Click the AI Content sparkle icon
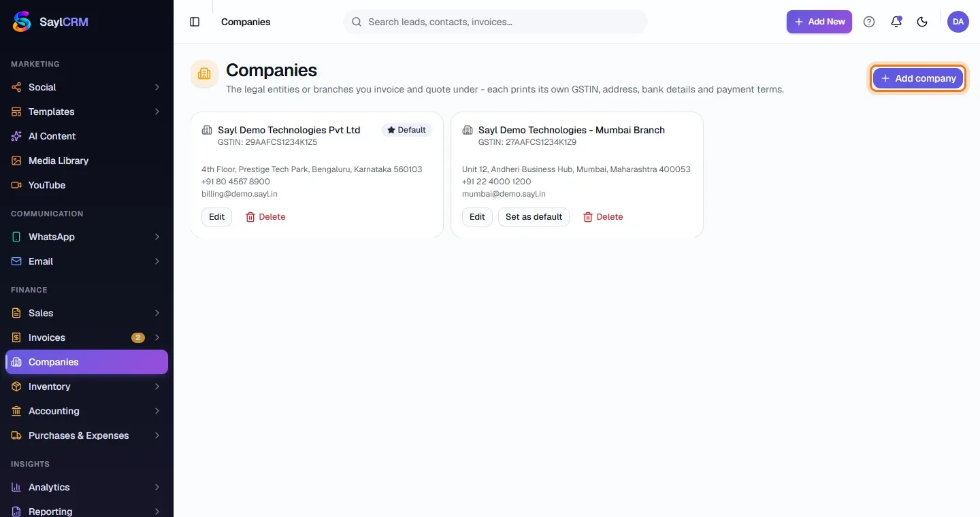Image resolution: width=980 pixels, height=517 pixels. 16,136
